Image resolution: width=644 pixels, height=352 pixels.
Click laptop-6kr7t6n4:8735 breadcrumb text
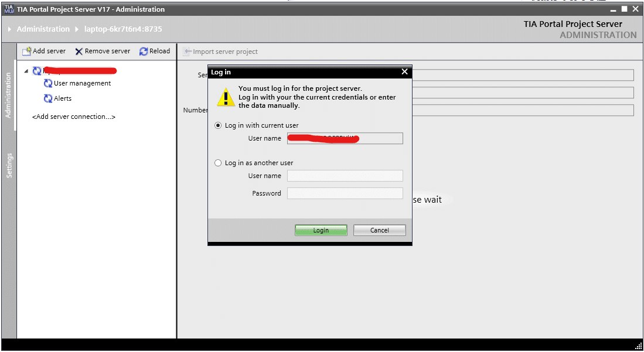click(123, 29)
